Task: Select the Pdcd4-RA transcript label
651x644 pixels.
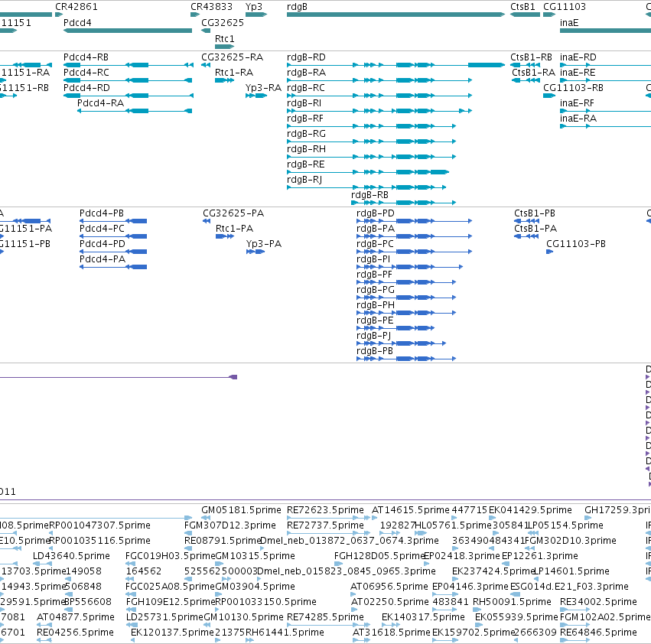Action: coord(100,102)
